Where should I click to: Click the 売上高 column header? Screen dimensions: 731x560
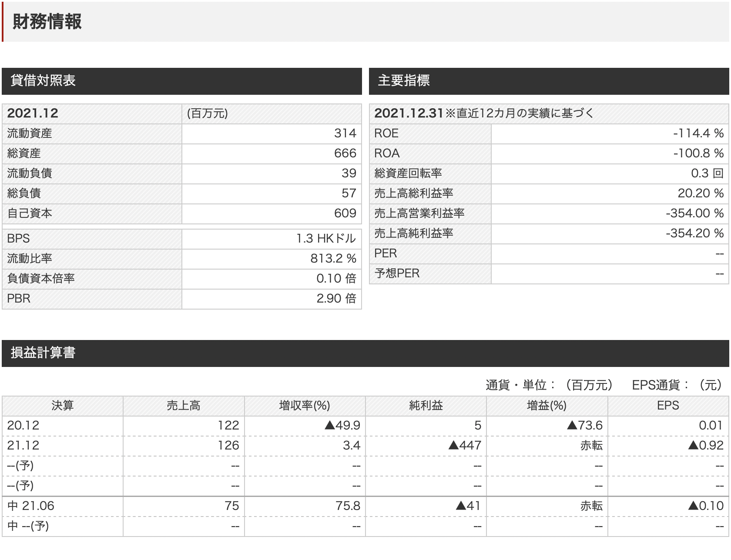click(x=184, y=406)
